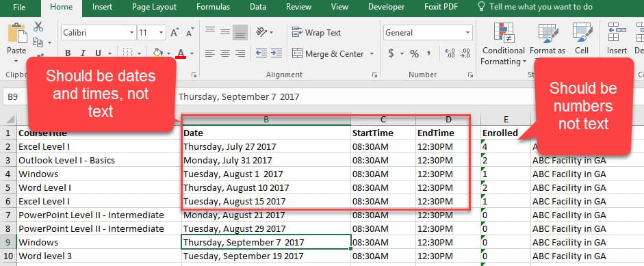Apply fill color paint bucket

(x=157, y=53)
